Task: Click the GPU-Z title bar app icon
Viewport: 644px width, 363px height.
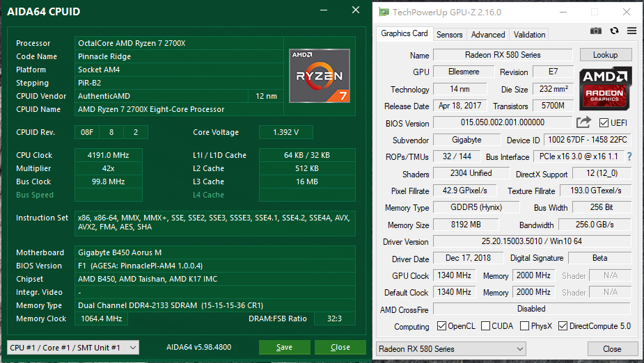Action: tap(384, 12)
